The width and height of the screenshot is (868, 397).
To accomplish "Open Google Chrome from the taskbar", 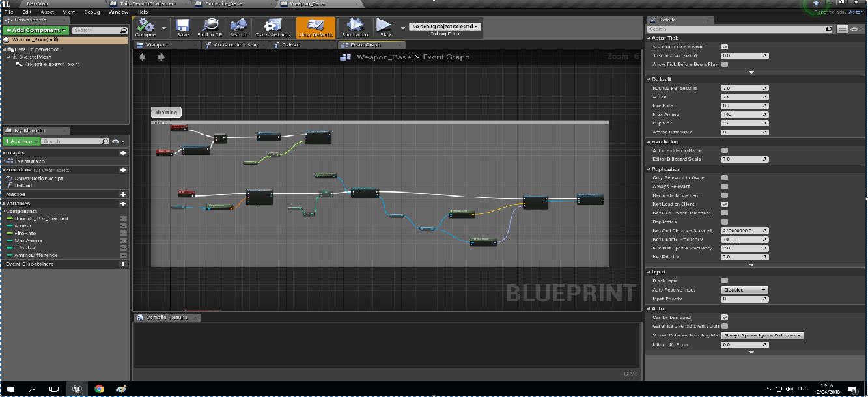I will tap(99, 389).
